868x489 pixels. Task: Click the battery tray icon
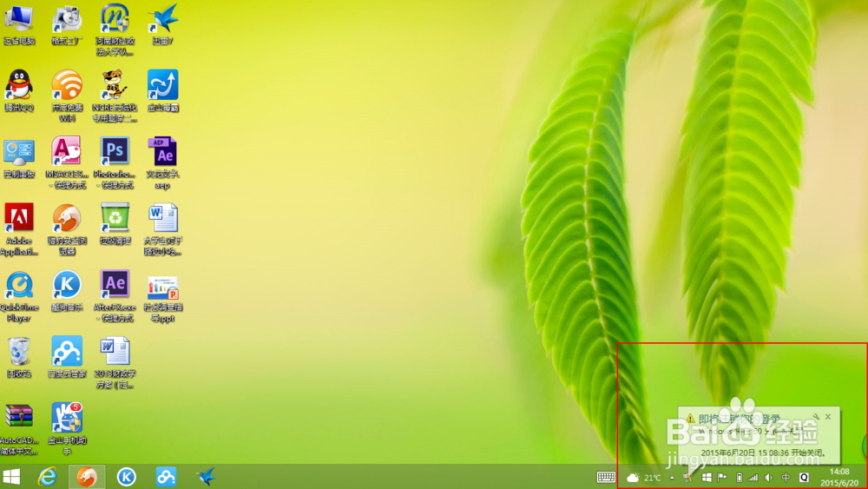pos(739,478)
